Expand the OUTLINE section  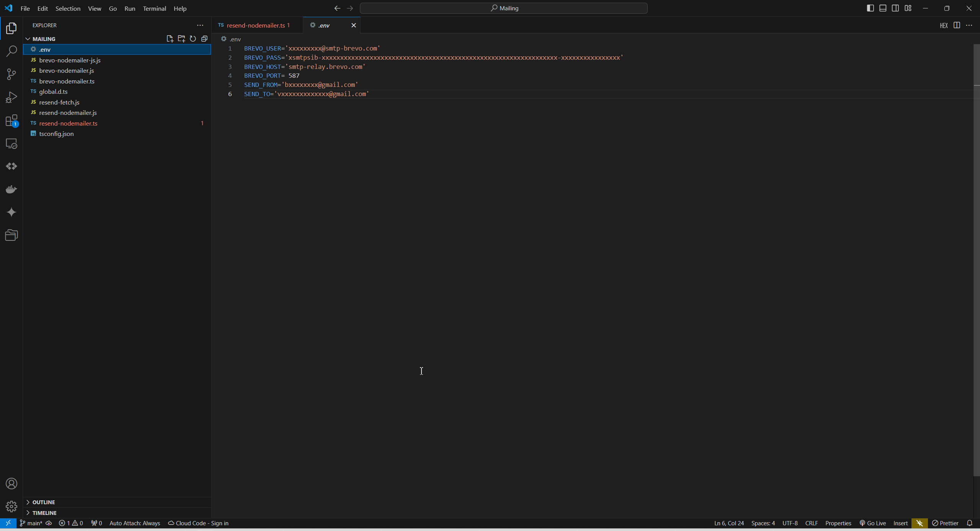tap(44, 502)
